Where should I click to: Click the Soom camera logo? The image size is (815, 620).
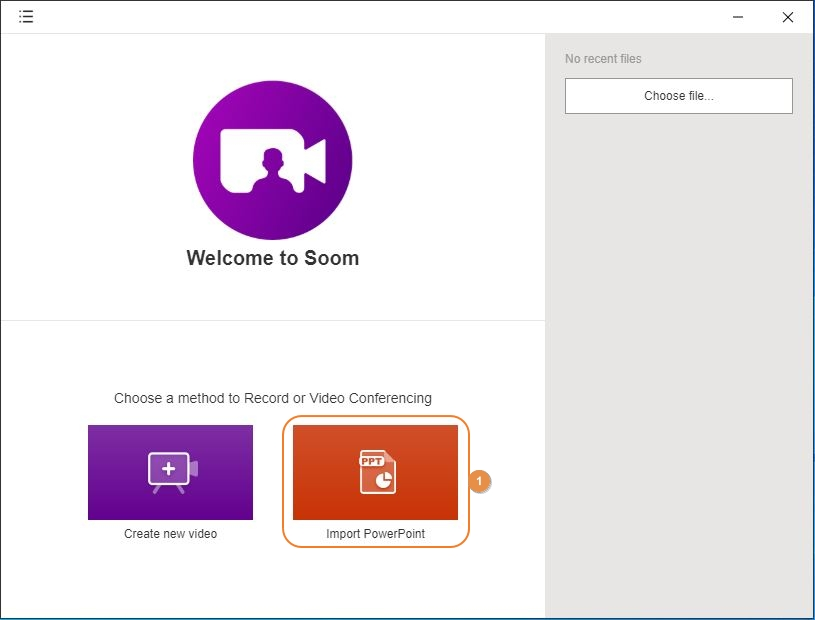[x=272, y=160]
